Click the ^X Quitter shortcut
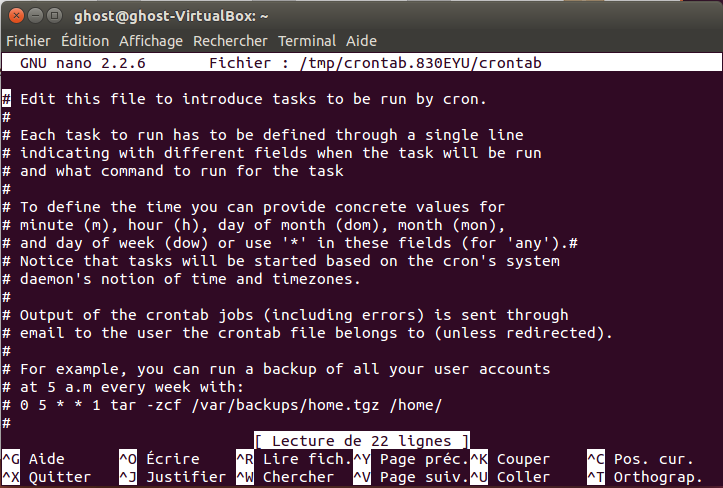The height and width of the screenshot is (488, 723). click(x=47, y=477)
